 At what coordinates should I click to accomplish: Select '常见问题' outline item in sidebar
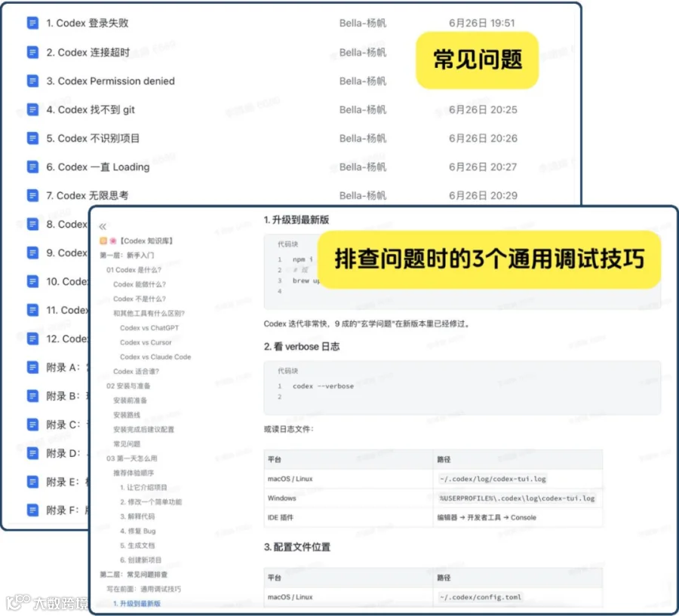pyautogui.click(x=127, y=443)
